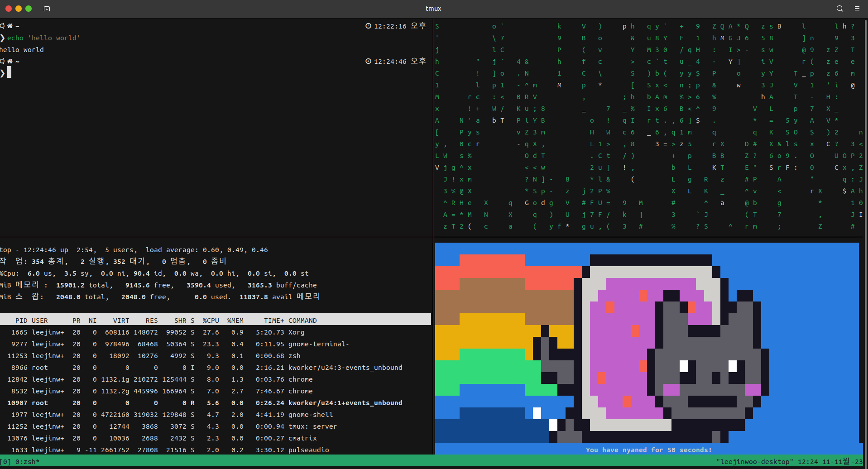Screen dimensions: 868x469
Task: Click the %CPU column header
Action: coord(211,321)
